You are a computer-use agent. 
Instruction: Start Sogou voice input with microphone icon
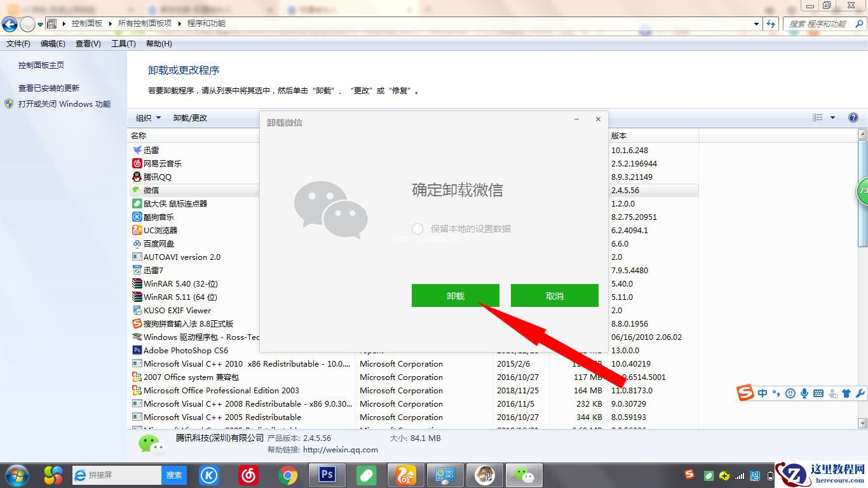[804, 393]
